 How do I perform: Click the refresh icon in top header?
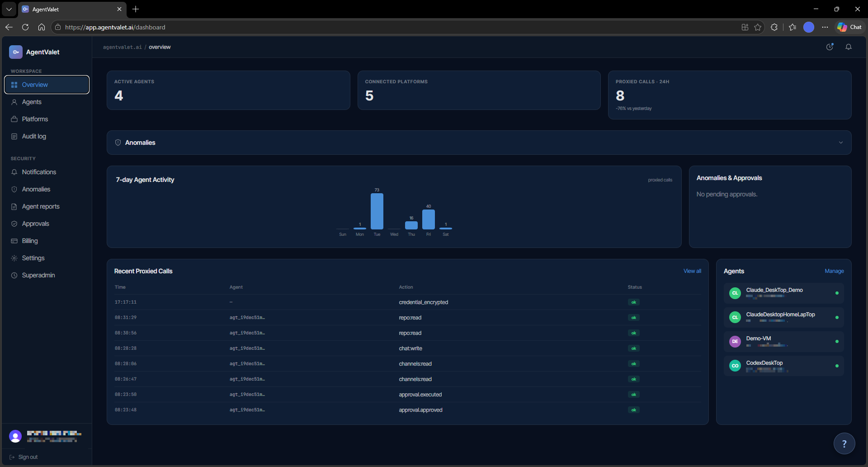[830, 47]
